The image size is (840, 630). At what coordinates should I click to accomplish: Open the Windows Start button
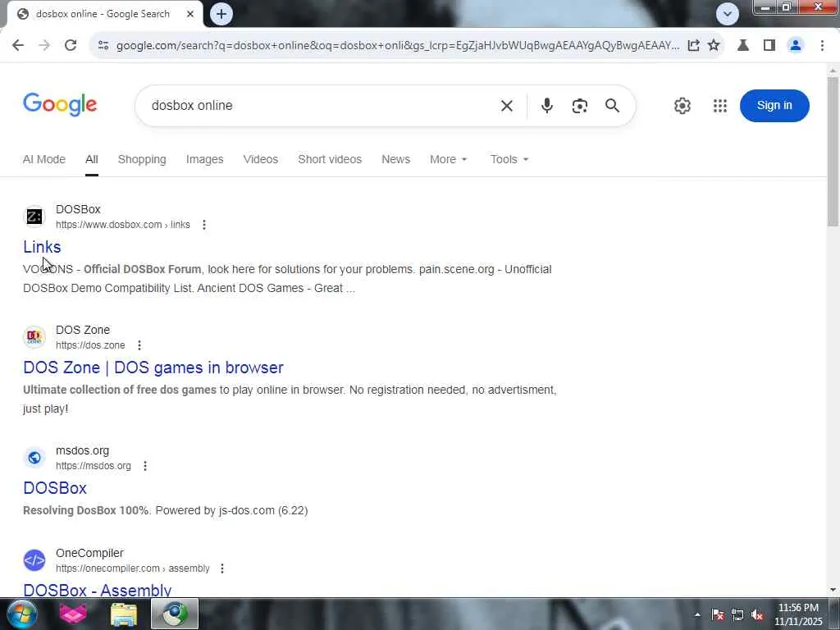(x=21, y=614)
